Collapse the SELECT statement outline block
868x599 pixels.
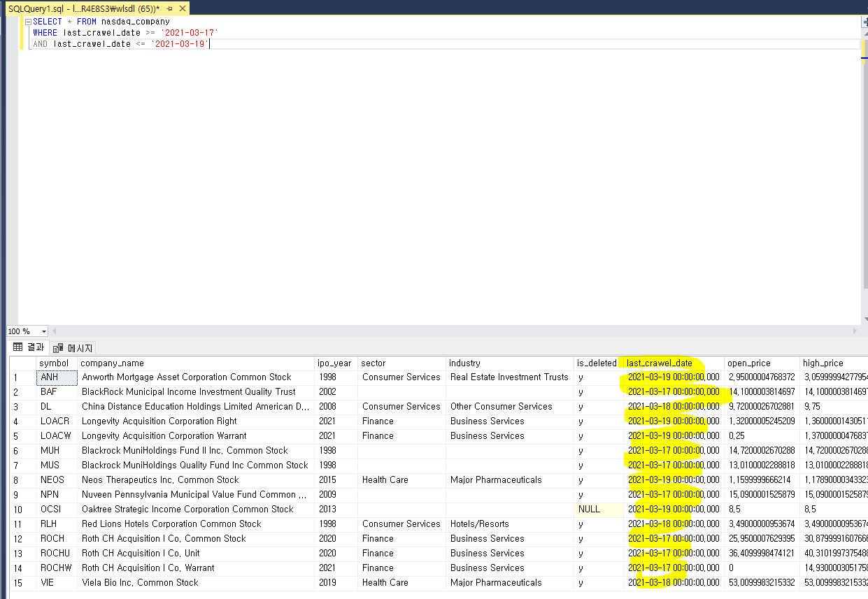click(x=27, y=22)
